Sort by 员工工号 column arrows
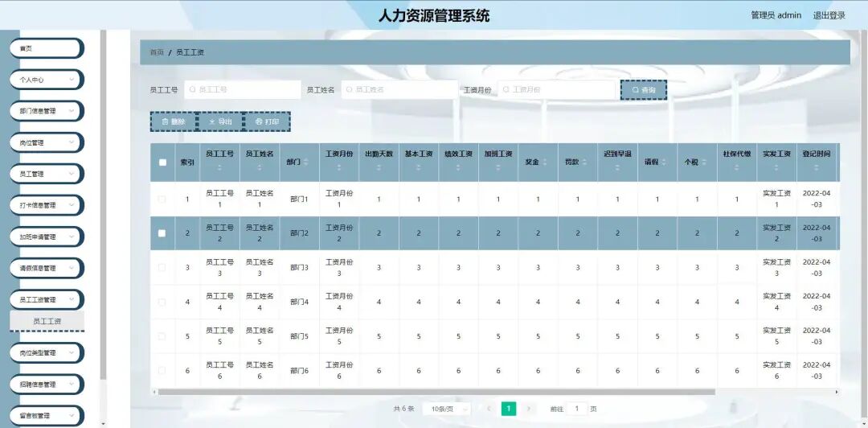 (219, 168)
